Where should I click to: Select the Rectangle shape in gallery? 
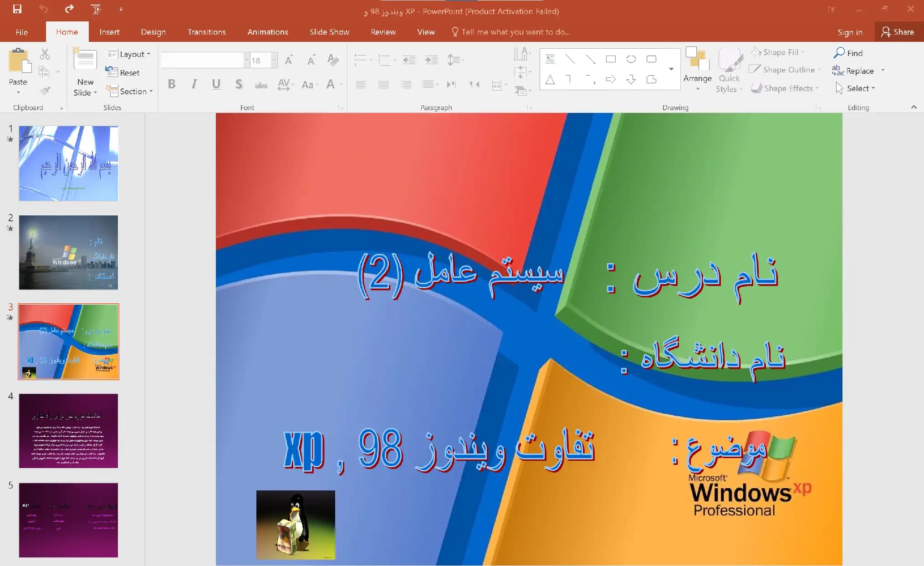click(x=611, y=59)
